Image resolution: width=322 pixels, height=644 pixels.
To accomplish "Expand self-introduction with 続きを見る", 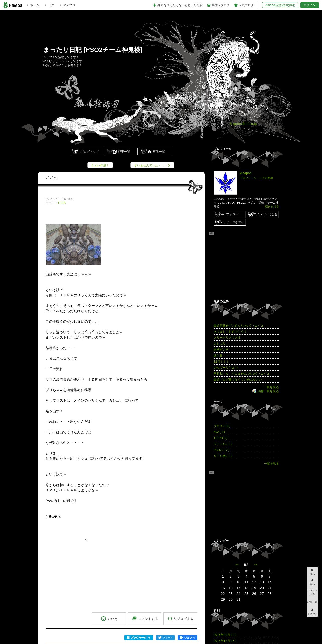I will [x=272, y=207].
